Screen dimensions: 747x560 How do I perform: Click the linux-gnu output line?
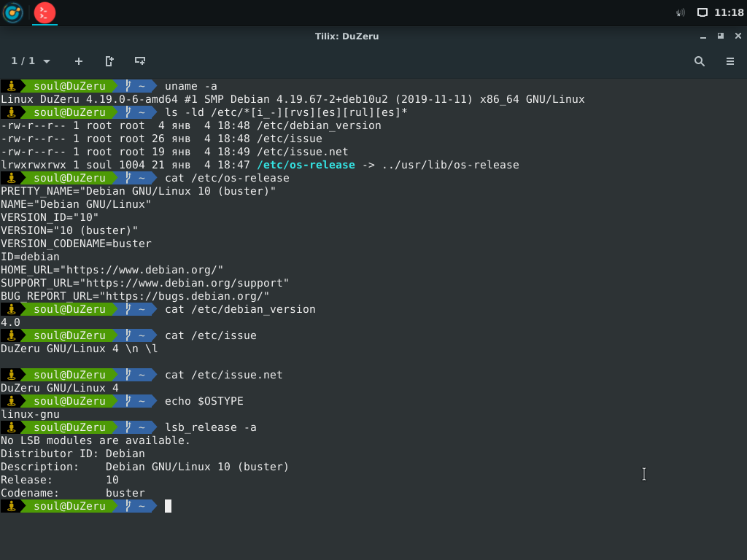[30, 414]
